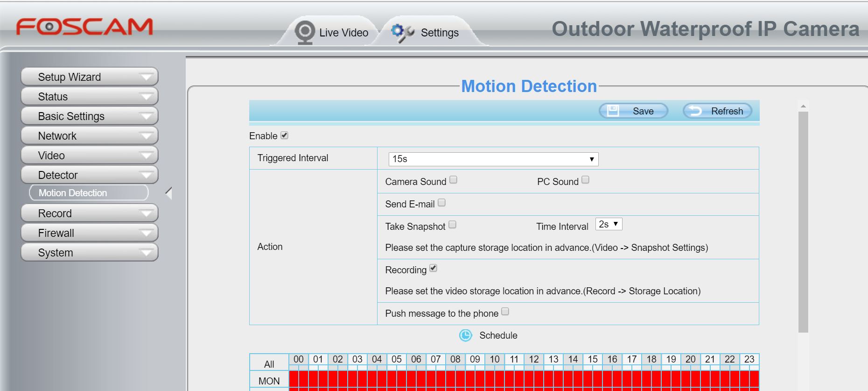Viewport: 868px width, 391px height.
Task: Click the gear and wrench Settings icon
Action: 403,33
